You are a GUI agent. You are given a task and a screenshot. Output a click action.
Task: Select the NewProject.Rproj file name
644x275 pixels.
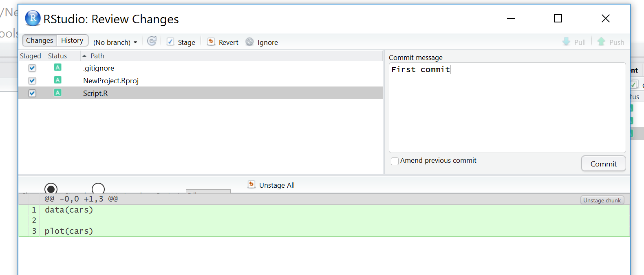point(111,81)
